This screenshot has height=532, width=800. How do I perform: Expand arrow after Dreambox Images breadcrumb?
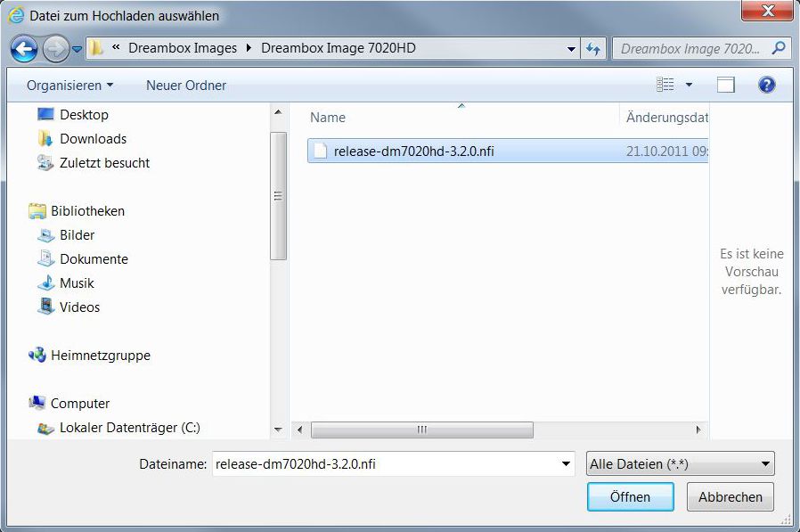[249, 48]
